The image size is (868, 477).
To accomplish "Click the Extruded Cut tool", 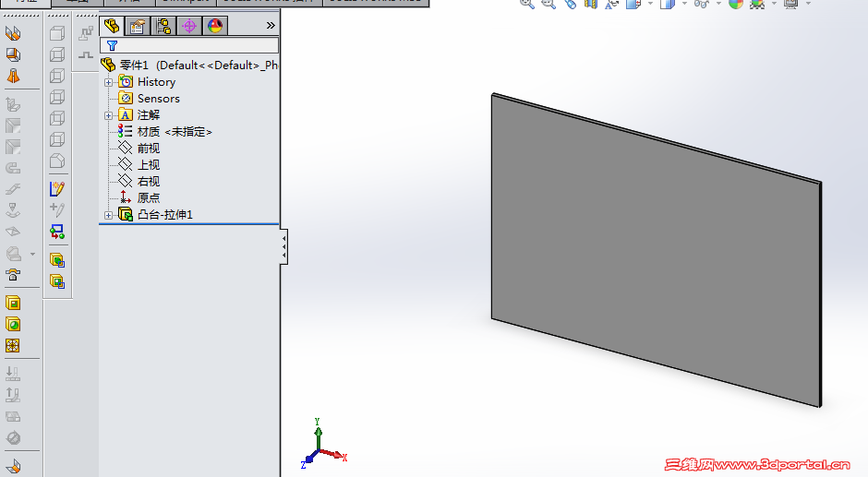I will [x=13, y=304].
